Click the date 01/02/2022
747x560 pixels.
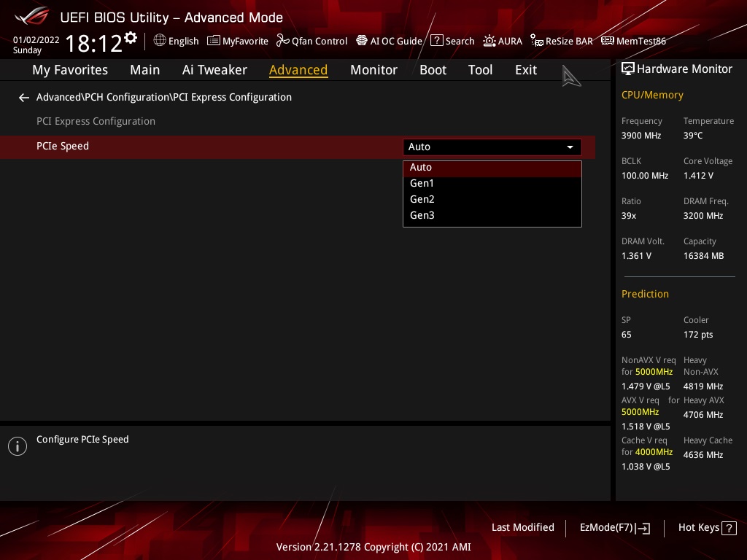(36, 40)
